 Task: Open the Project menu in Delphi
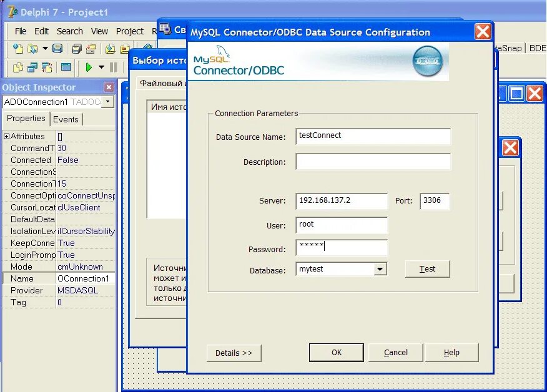130,31
